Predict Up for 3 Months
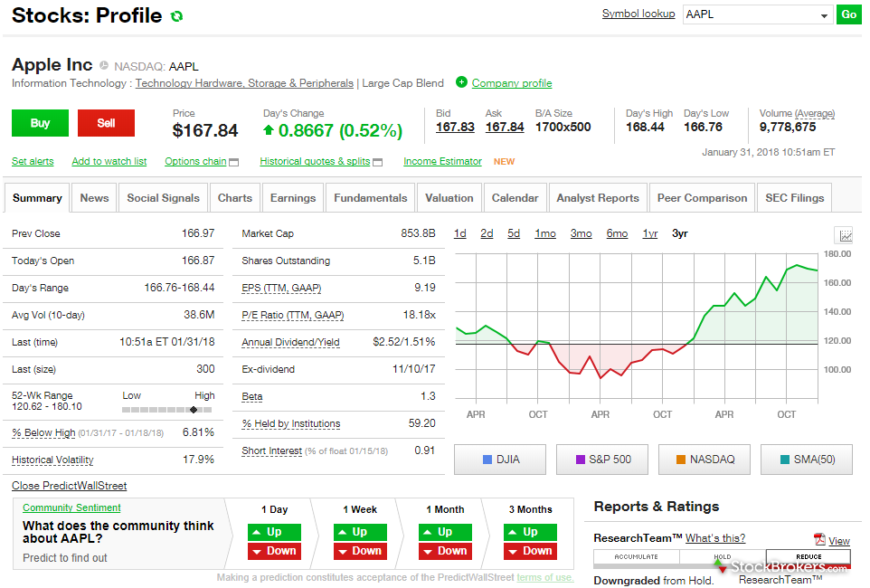This screenshot has width=870, height=588. 530,532
